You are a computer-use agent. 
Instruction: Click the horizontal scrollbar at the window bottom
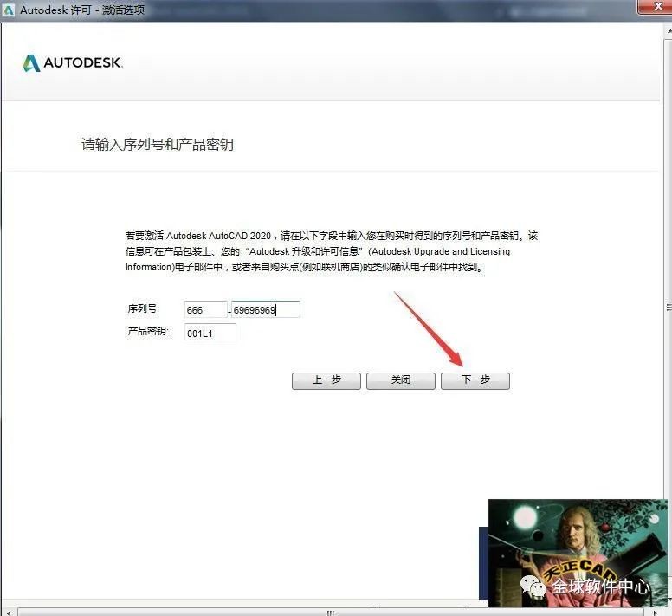pos(330,613)
